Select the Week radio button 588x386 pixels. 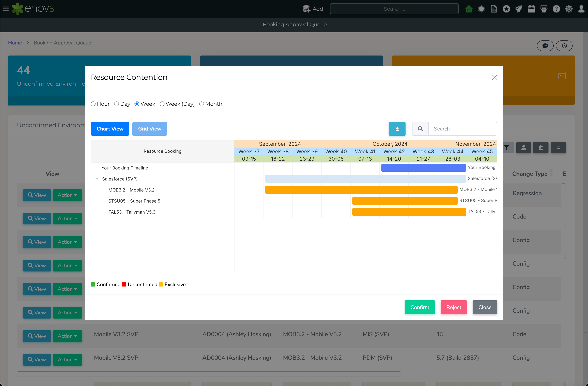pyautogui.click(x=137, y=104)
